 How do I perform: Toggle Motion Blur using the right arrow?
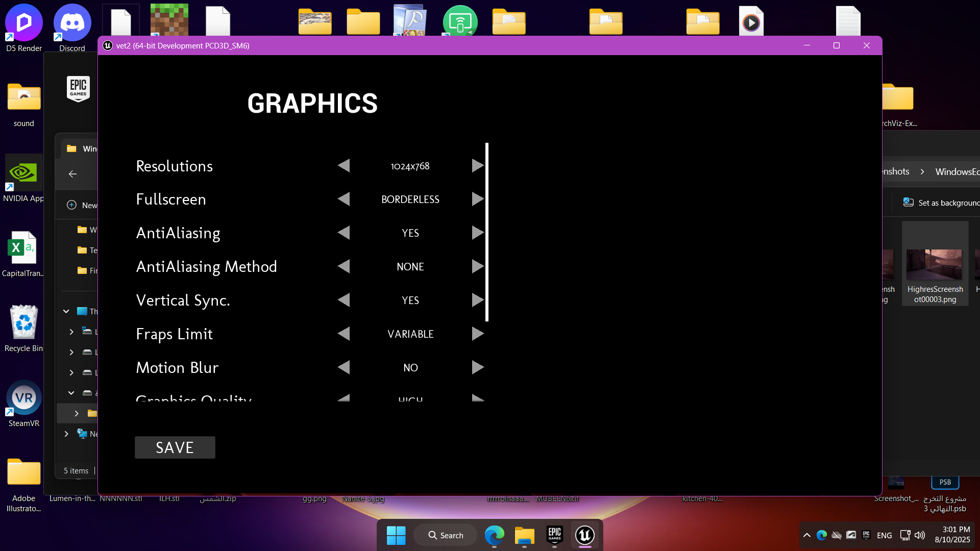coord(477,367)
